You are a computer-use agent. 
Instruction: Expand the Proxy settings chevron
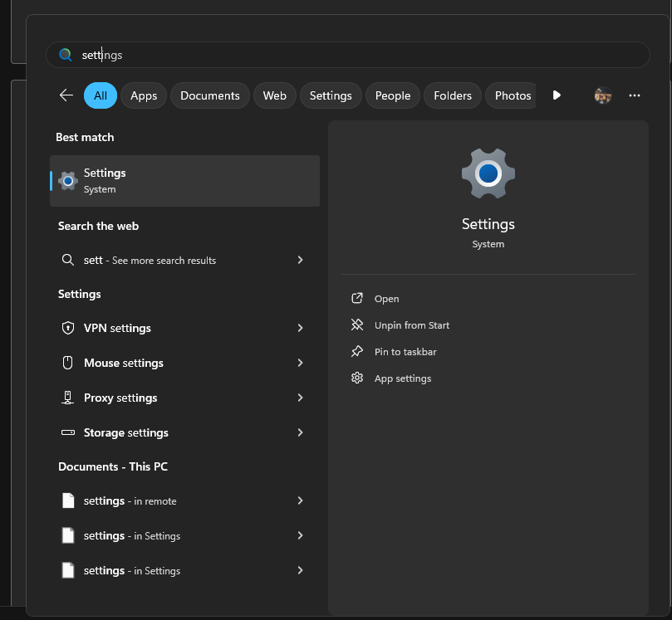tap(300, 398)
